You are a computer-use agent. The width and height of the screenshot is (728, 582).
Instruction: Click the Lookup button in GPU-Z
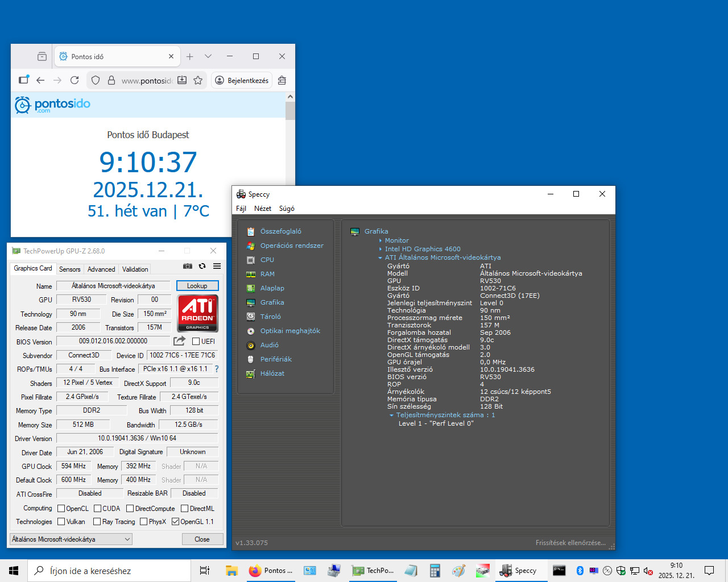tap(197, 286)
